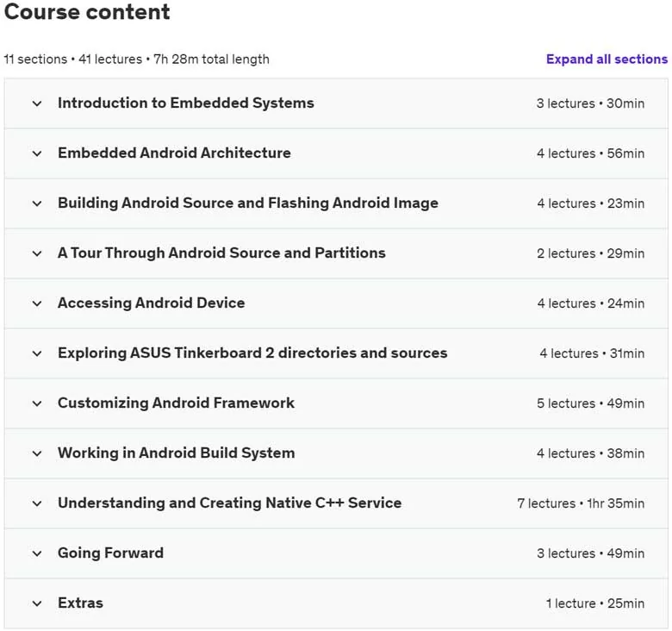Viewport: 672px width, 631px height.
Task: Toggle the Accessing Android Device chevron
Action: click(37, 303)
